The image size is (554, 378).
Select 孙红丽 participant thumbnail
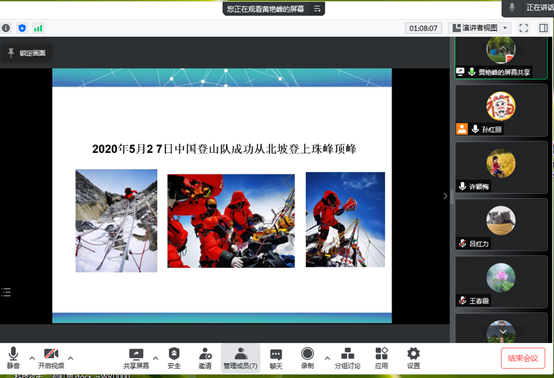pyautogui.click(x=501, y=110)
